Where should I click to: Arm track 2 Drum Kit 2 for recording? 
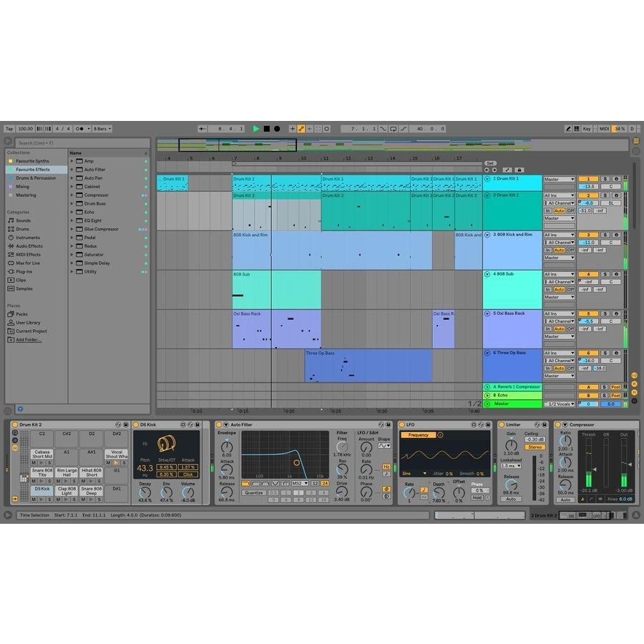point(617,195)
